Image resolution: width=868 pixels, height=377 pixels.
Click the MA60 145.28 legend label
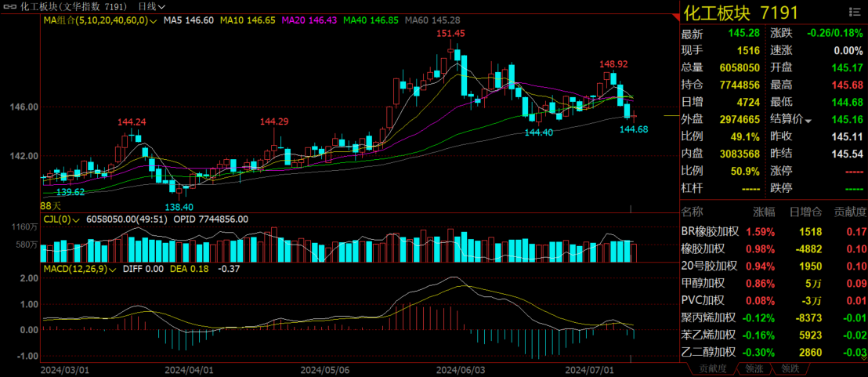click(x=432, y=20)
